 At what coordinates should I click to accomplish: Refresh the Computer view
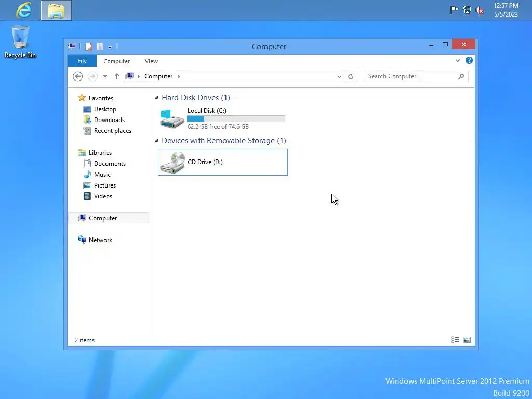(x=351, y=76)
